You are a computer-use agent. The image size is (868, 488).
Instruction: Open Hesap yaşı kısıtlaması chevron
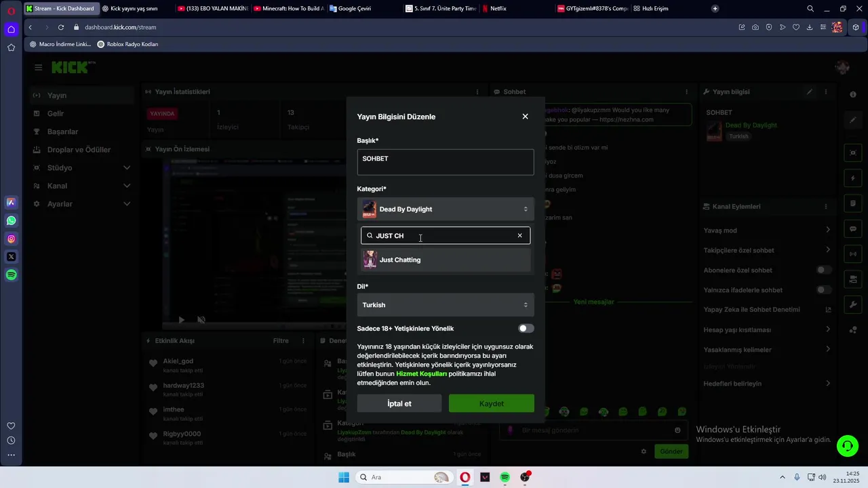pyautogui.click(x=828, y=329)
